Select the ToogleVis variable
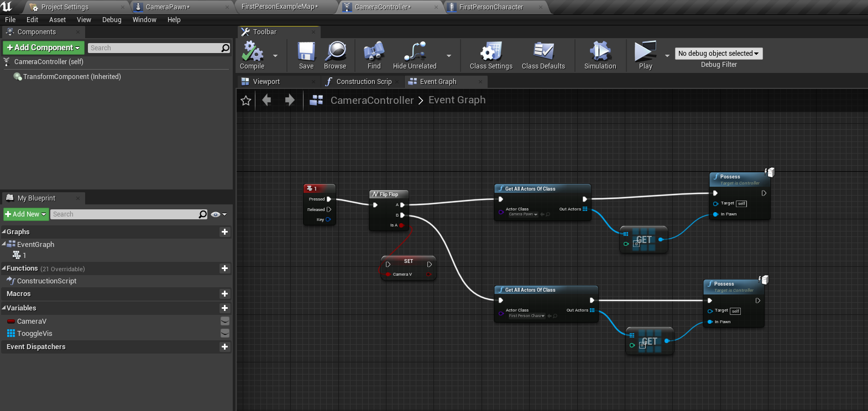Viewport: 868px width, 411px height. coord(34,334)
